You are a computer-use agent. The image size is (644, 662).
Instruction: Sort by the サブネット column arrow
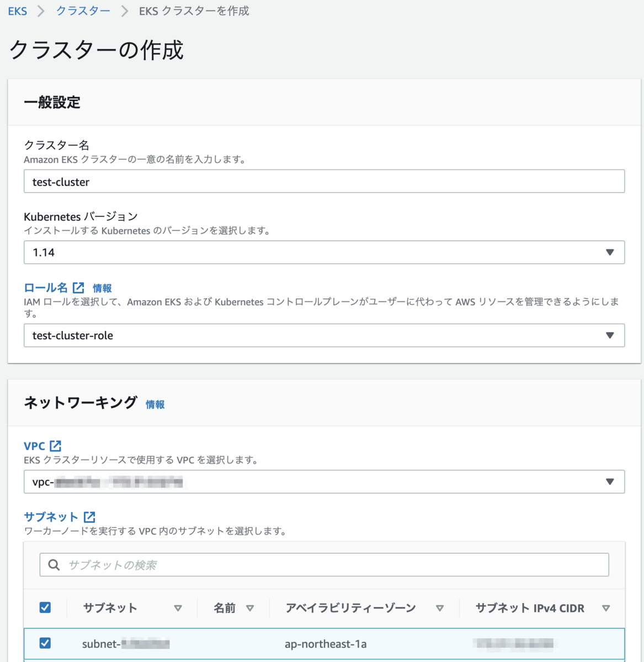pyautogui.click(x=178, y=608)
